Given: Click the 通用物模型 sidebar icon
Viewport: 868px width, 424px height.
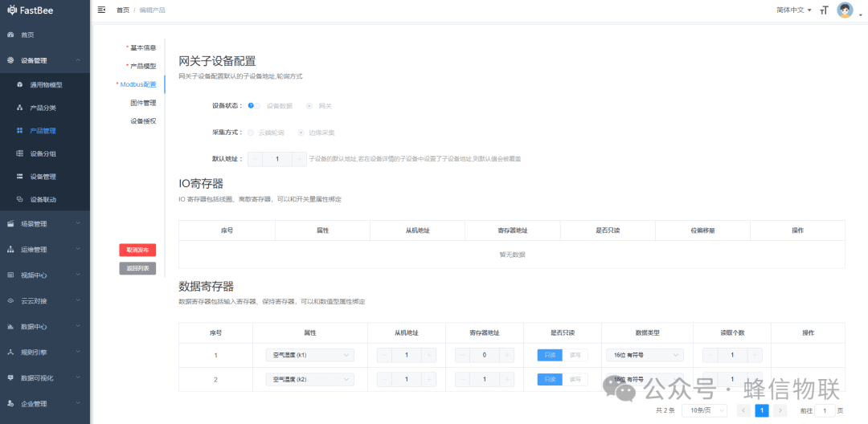Looking at the screenshot, I should pyautogui.click(x=19, y=85).
